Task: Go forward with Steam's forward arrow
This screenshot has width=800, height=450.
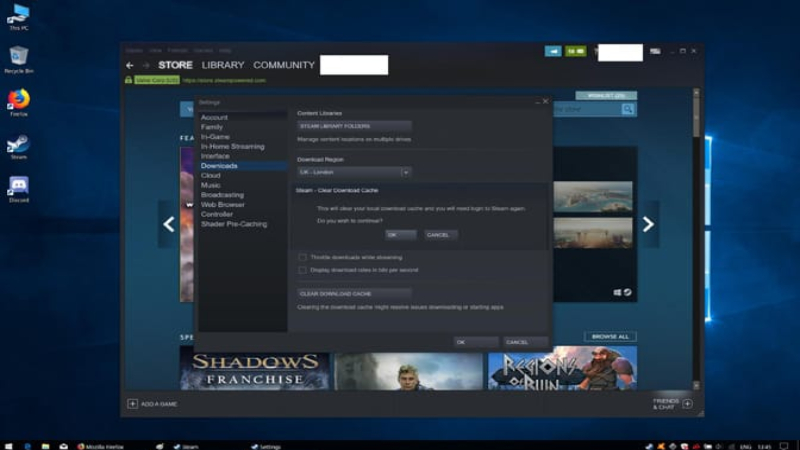Action: point(146,65)
